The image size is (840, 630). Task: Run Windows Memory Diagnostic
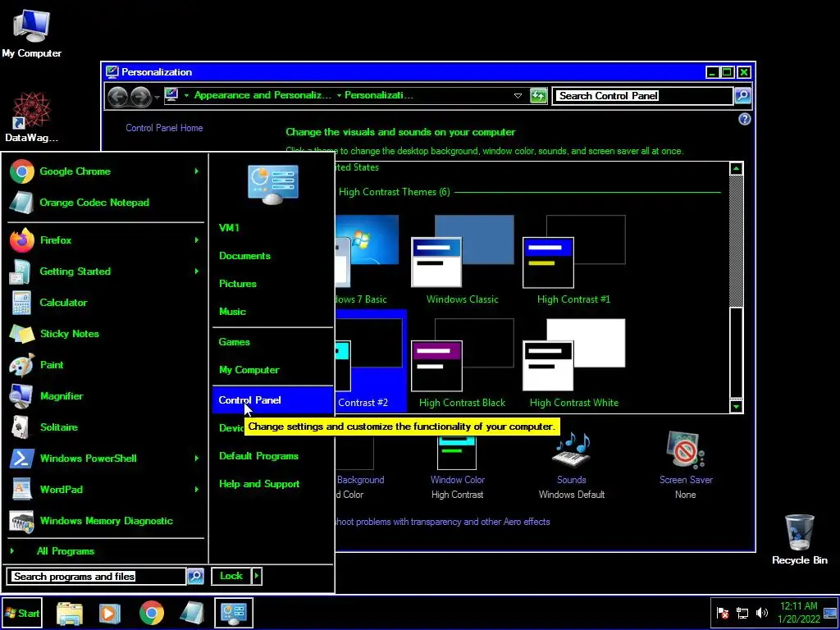coord(104,521)
